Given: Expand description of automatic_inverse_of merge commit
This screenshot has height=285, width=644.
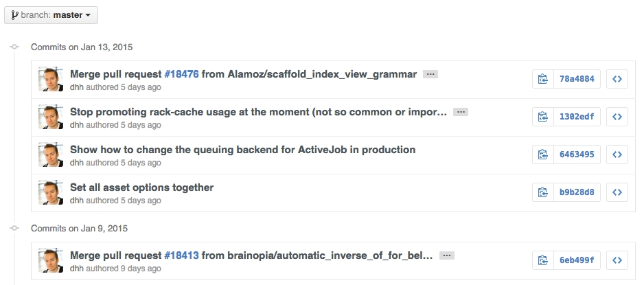Looking at the screenshot, I should (446, 256).
